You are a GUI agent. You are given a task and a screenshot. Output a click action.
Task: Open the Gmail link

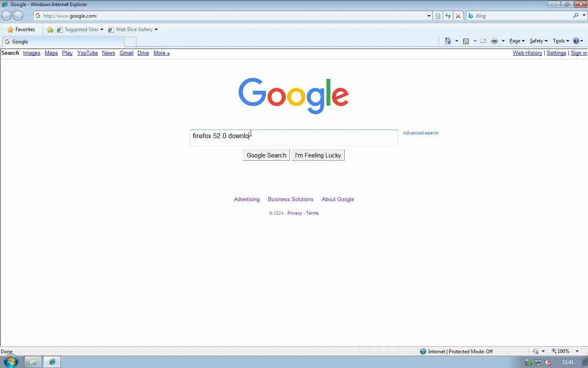(127, 53)
